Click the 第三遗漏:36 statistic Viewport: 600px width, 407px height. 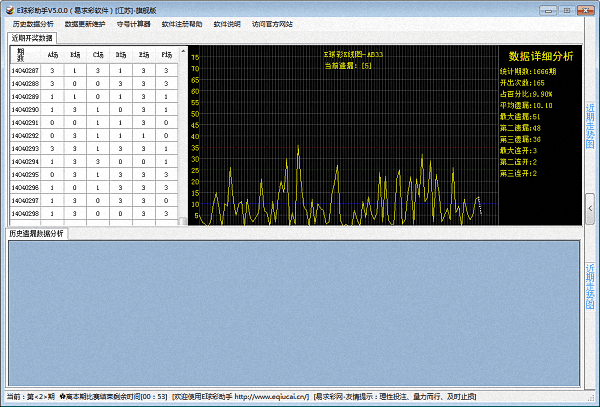tap(520, 139)
